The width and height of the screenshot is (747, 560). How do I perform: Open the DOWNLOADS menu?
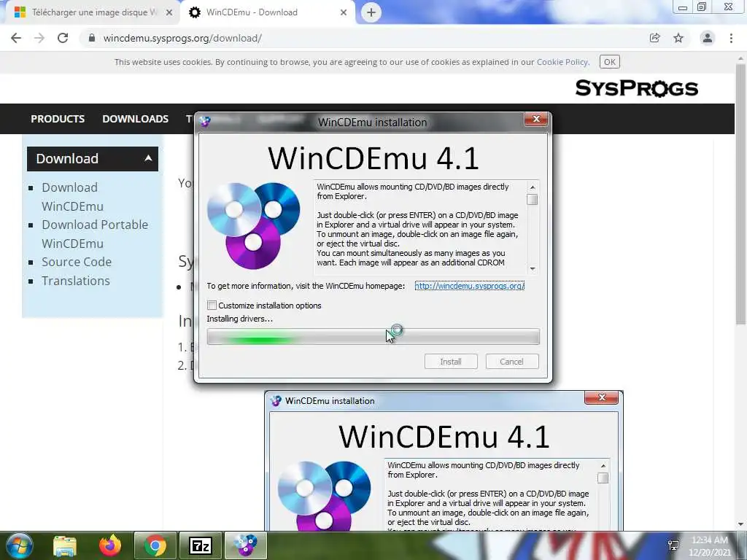point(135,119)
